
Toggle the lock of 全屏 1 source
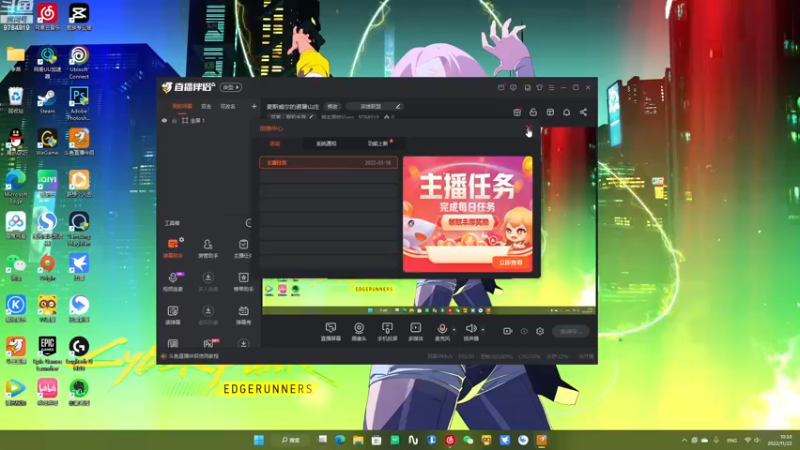(x=174, y=120)
